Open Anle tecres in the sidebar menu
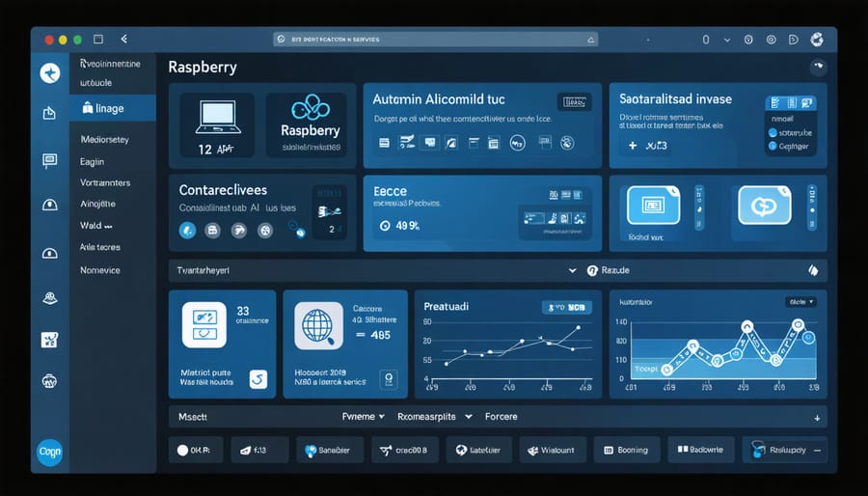 click(100, 247)
